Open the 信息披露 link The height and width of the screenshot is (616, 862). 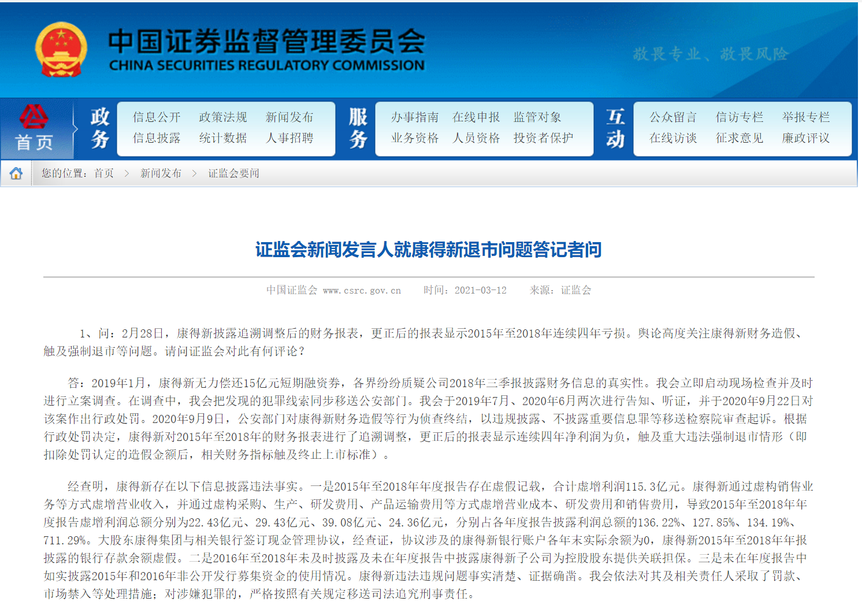point(157,138)
